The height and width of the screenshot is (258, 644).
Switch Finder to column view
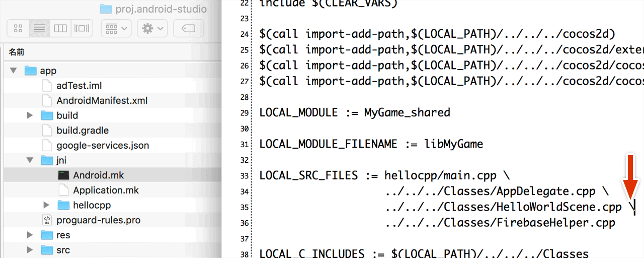pos(60,29)
